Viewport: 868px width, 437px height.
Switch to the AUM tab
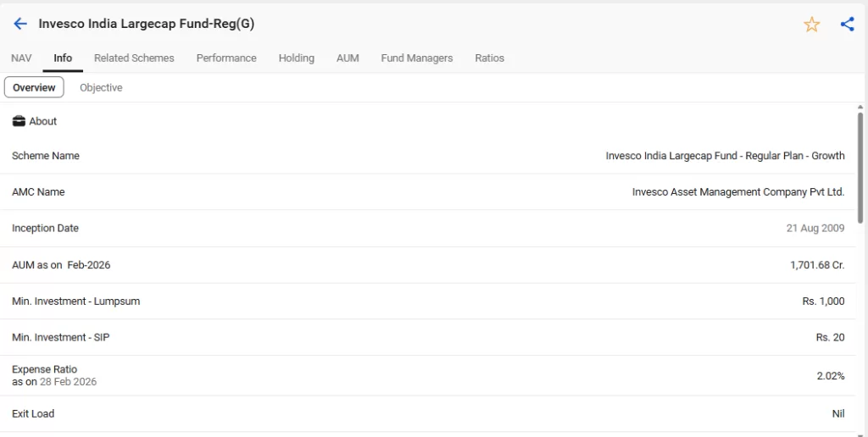point(348,58)
